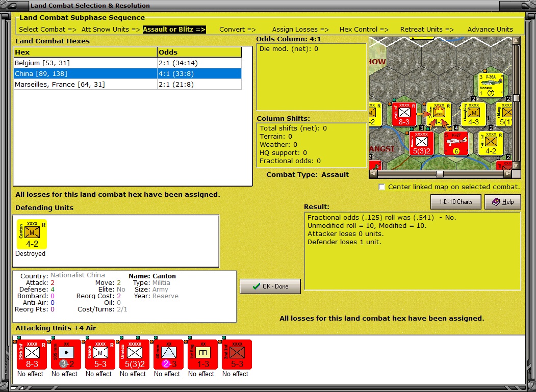This screenshot has width=536, height=392.
Task: Select the Osaka 5-3 militia attacker counter
Action: click(100, 354)
